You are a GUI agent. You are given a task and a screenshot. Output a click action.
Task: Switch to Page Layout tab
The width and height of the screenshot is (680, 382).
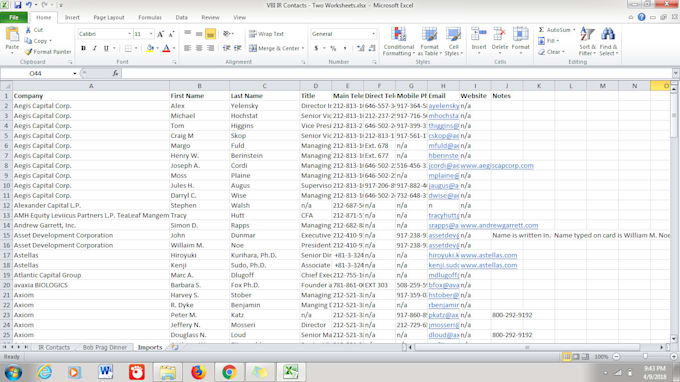(109, 17)
